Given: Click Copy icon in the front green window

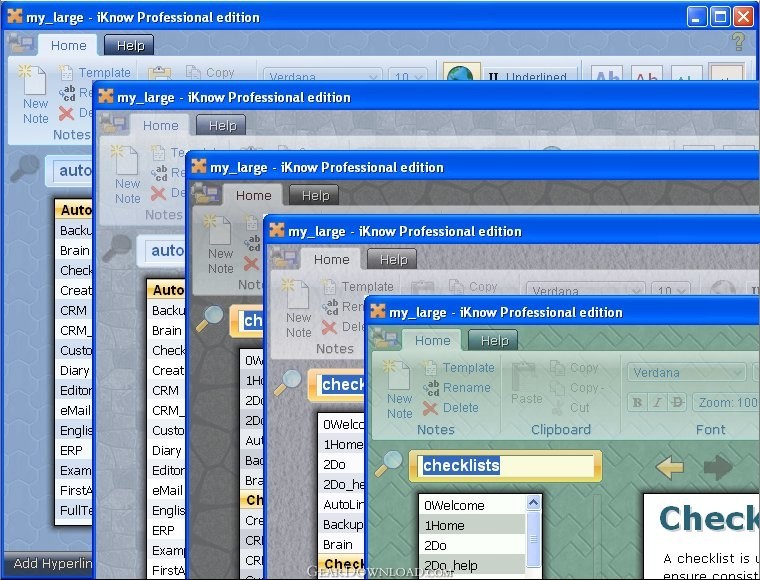Looking at the screenshot, I should click(557, 368).
